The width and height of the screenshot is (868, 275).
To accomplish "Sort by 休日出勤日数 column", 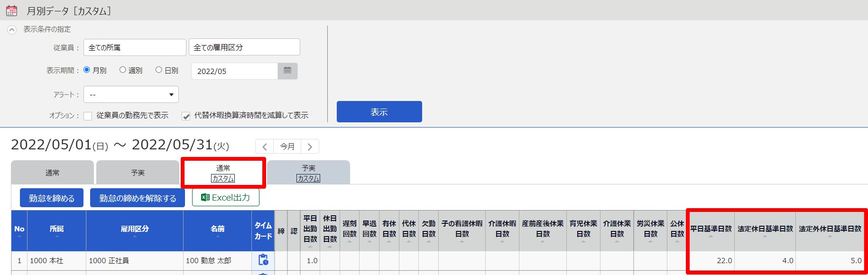I will (x=330, y=230).
